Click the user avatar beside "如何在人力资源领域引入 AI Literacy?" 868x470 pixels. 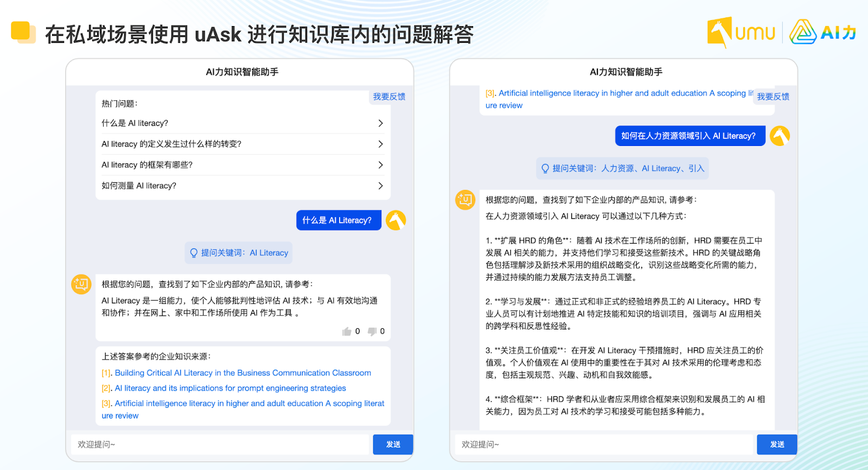780,136
